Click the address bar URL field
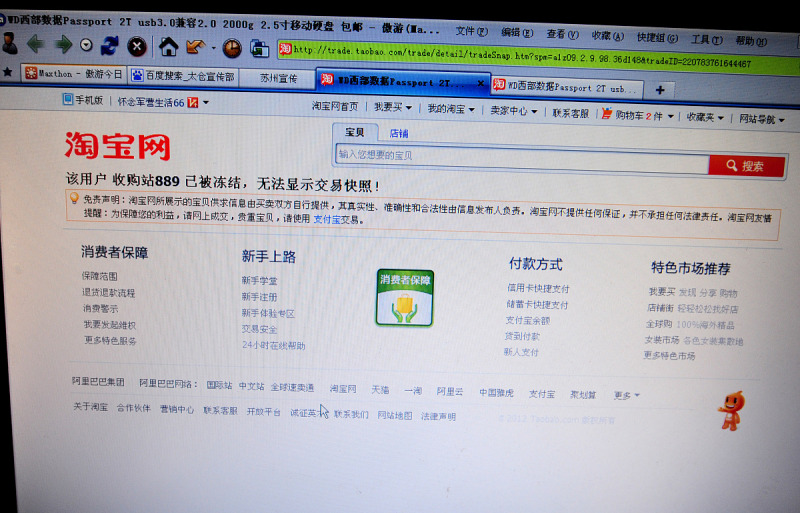 coord(538,57)
